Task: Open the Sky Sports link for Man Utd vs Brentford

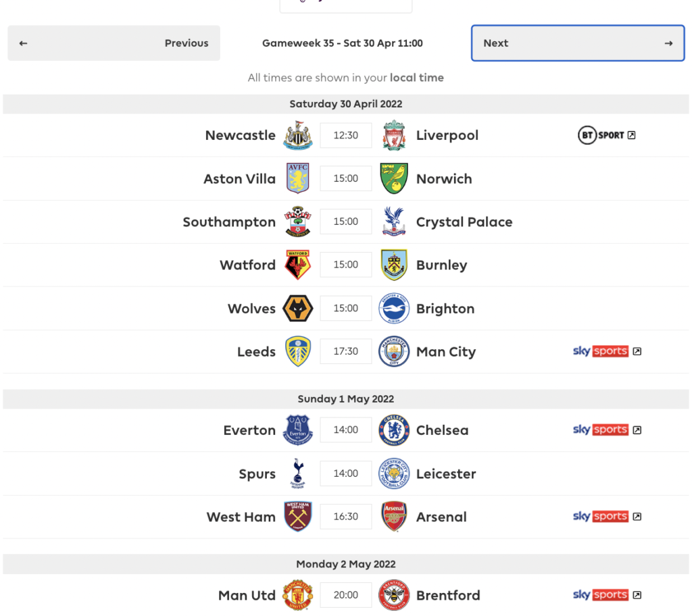Action: 606,595
